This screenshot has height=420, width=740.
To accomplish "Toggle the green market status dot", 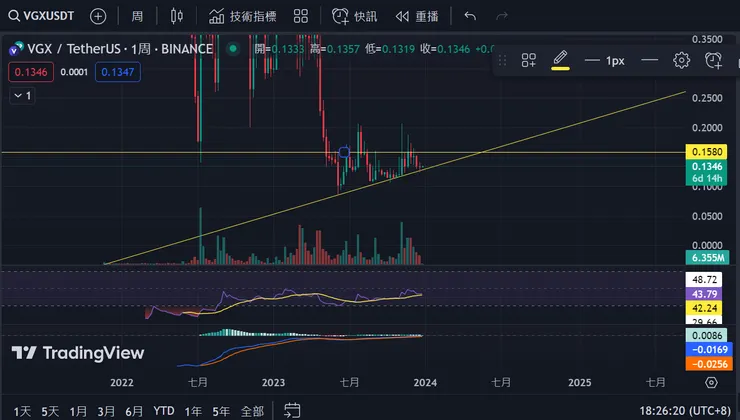I will point(233,49).
